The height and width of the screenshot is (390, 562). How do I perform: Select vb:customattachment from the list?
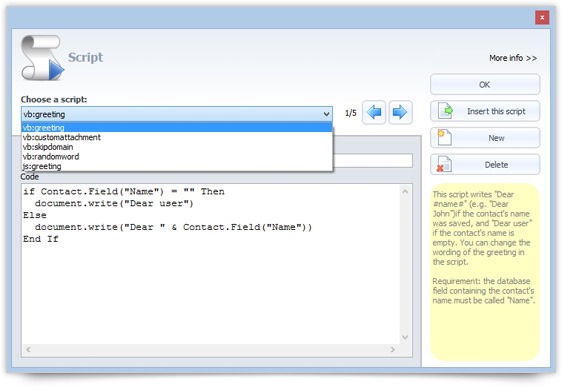click(177, 137)
